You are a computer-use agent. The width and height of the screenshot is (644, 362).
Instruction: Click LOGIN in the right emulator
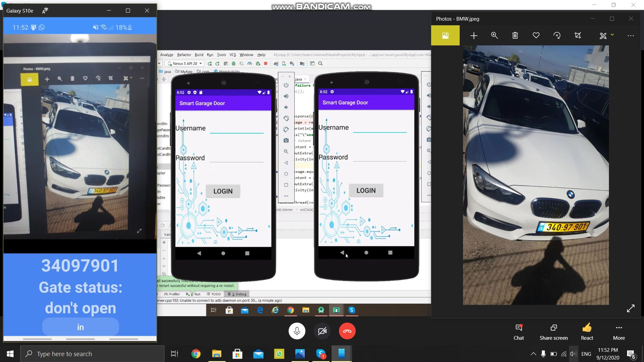coord(366,191)
